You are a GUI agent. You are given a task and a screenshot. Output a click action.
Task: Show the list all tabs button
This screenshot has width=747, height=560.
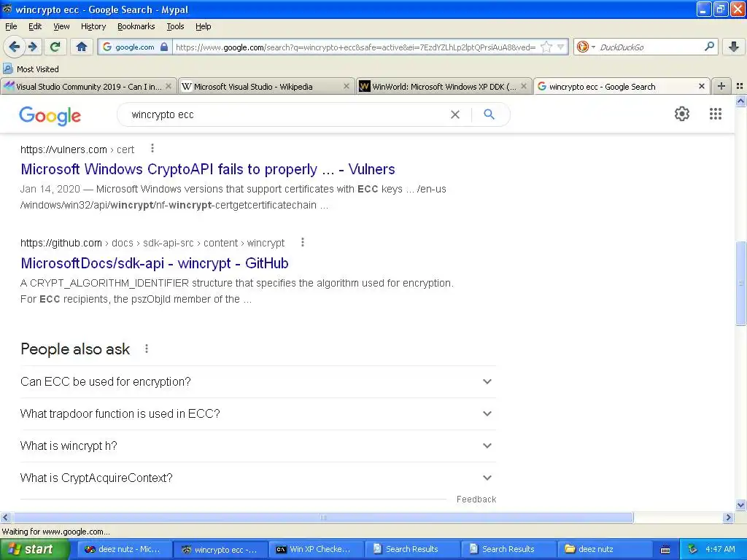pos(740,86)
